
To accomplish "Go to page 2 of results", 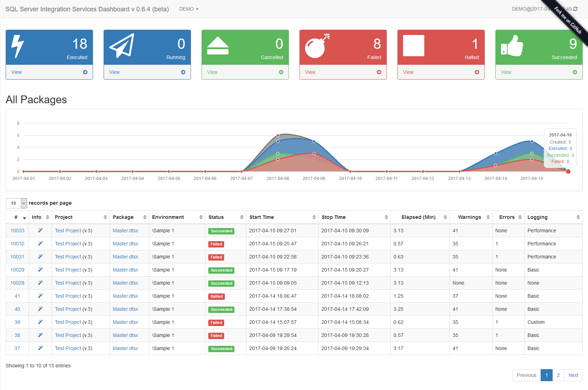I will (x=558, y=375).
